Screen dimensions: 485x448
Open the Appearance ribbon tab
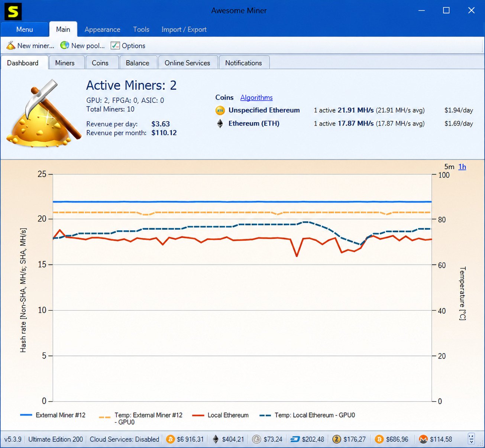(102, 29)
